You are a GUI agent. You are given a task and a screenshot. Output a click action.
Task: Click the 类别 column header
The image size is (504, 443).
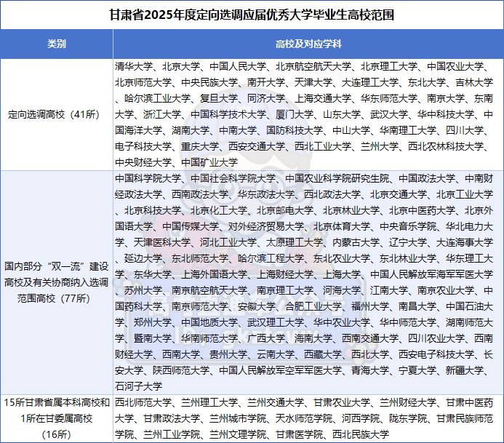[57, 44]
